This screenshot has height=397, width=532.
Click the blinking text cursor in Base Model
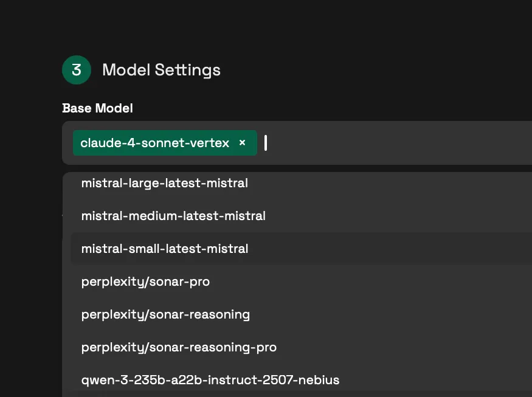[x=266, y=143]
